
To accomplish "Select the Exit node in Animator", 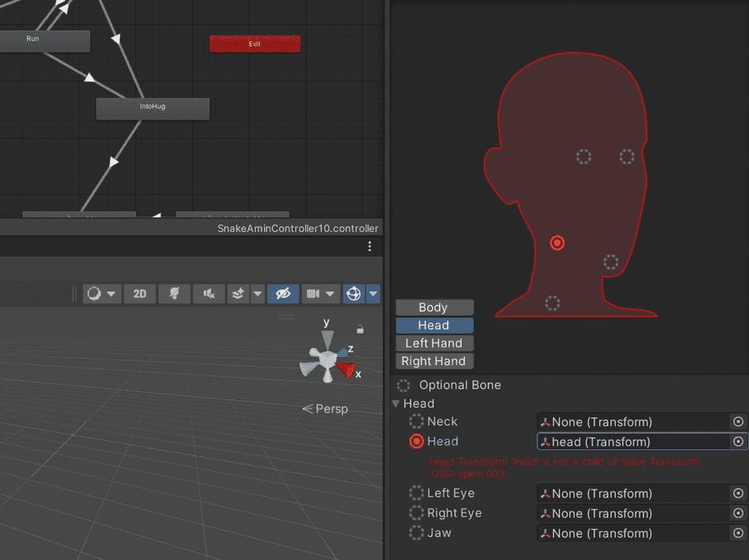I will click(x=255, y=44).
